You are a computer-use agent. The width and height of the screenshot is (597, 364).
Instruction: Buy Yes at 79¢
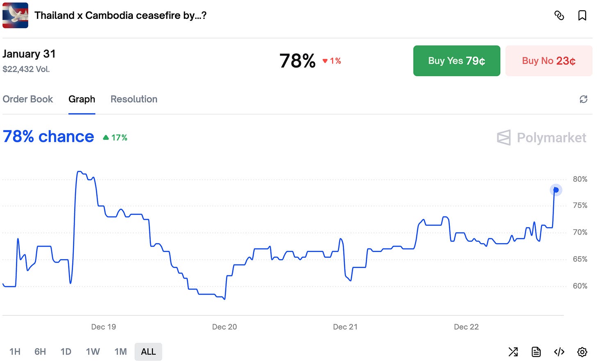(456, 61)
